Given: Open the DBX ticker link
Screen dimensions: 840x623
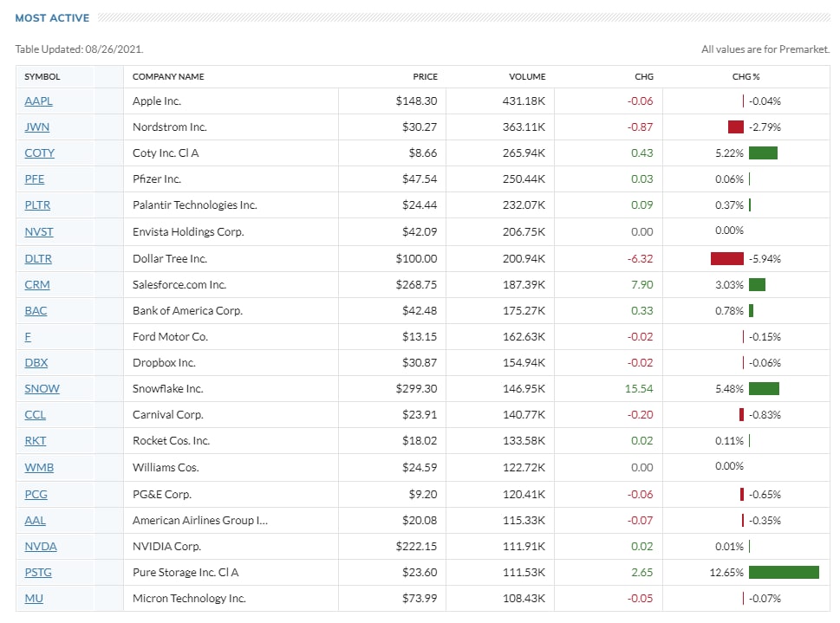Looking at the screenshot, I should (36, 363).
